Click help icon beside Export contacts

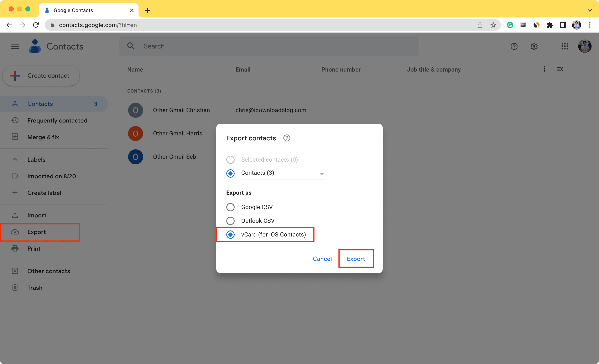click(x=287, y=138)
